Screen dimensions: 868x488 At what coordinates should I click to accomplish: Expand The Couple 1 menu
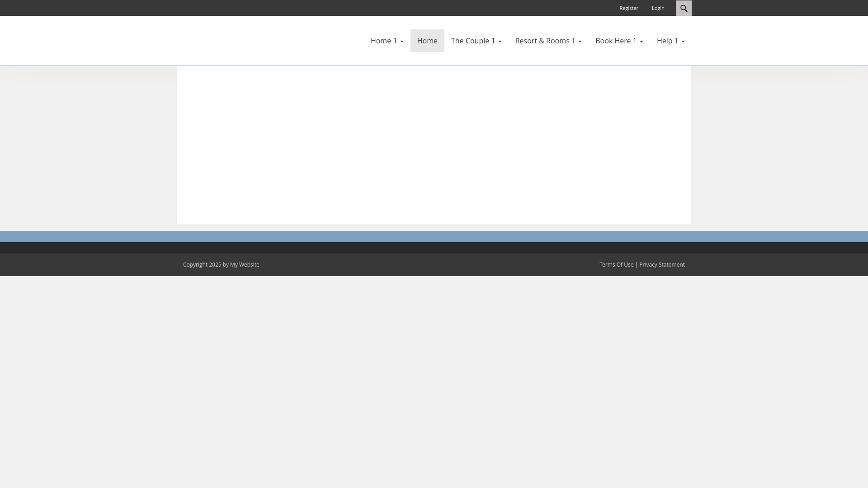pyautogui.click(x=476, y=41)
